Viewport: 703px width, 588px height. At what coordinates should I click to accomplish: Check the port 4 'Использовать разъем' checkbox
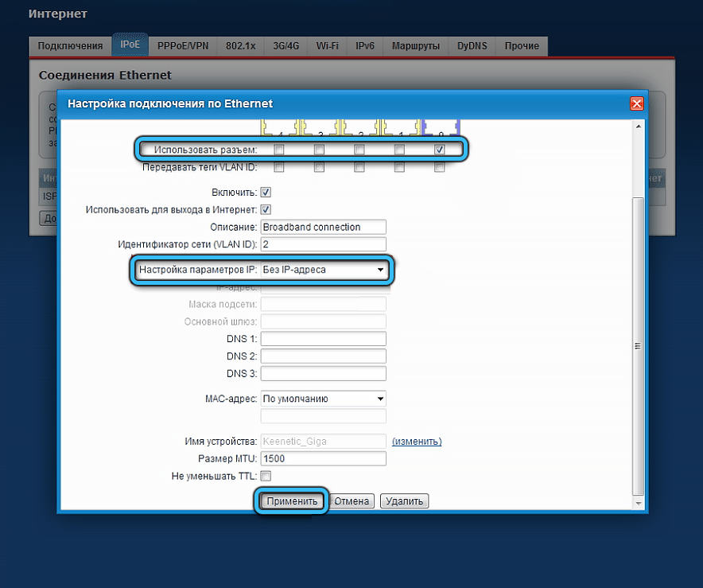(279, 150)
